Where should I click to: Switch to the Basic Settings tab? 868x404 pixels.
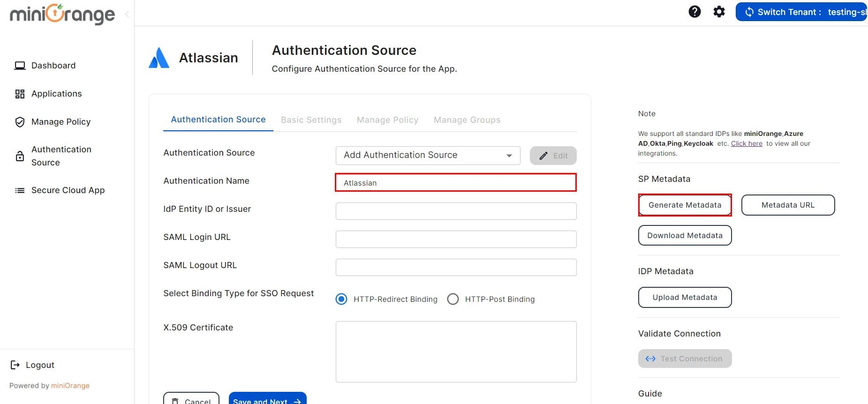pos(311,120)
